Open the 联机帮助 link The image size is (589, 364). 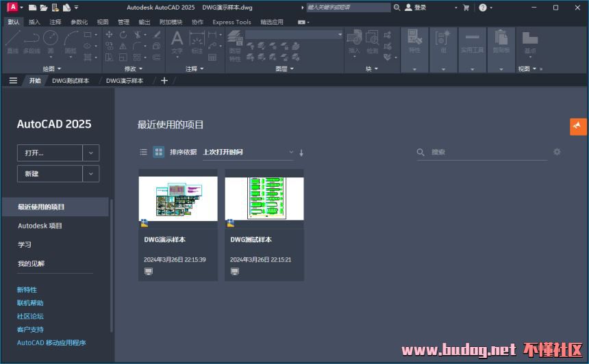point(30,303)
